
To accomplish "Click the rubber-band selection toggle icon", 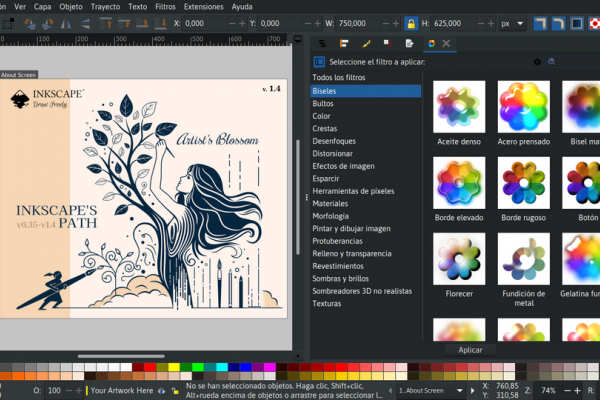I will pos(8,24).
